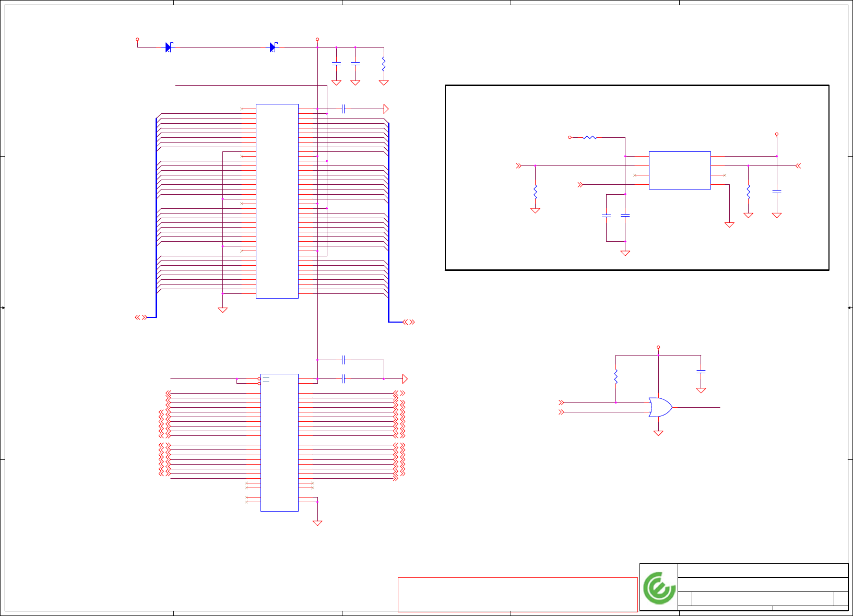Select the pull-up resistor left of the OR gate

click(x=616, y=376)
